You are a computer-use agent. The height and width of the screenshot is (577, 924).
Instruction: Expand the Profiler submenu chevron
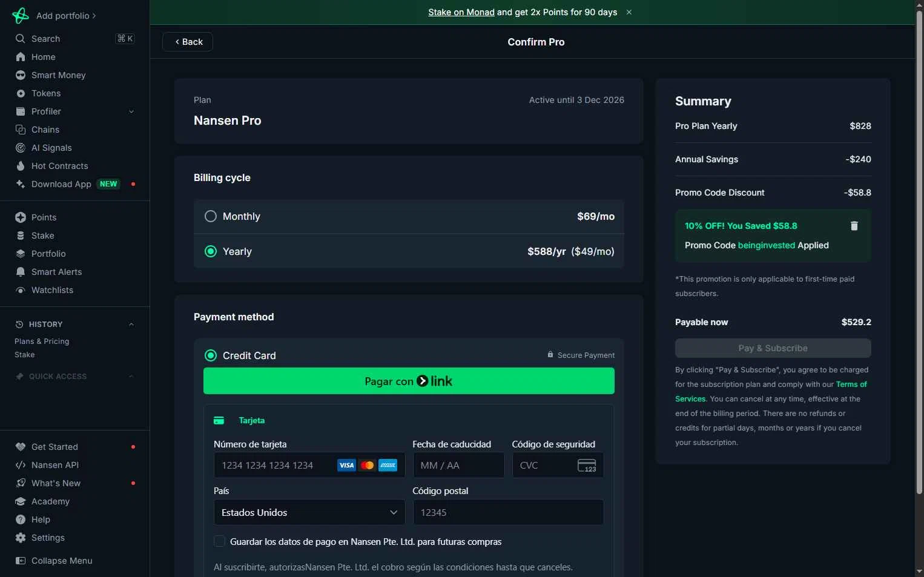coord(131,111)
